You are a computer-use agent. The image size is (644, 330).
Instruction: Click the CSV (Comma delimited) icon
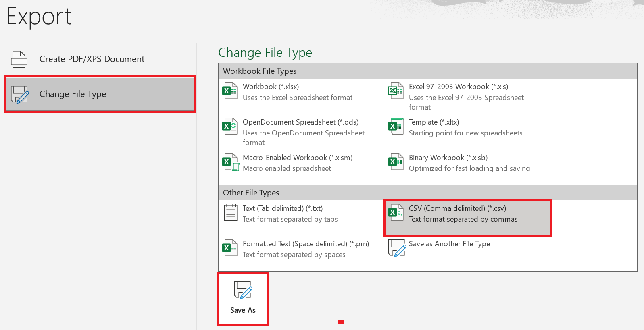coord(396,212)
